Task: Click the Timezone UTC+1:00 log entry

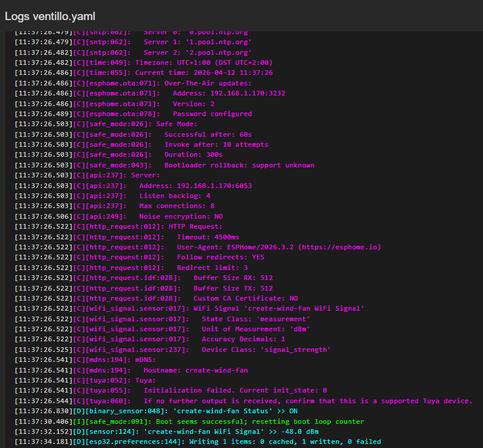Action: point(203,62)
